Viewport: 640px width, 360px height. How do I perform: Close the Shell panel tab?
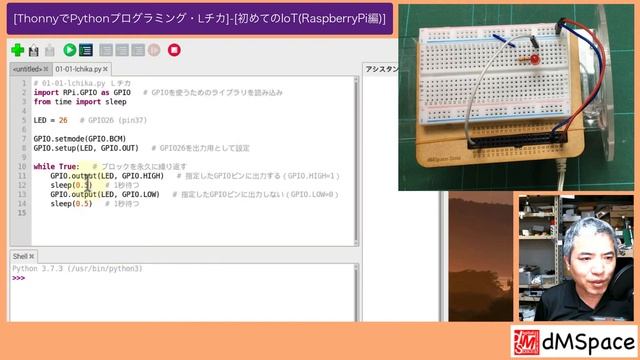tap(32, 256)
